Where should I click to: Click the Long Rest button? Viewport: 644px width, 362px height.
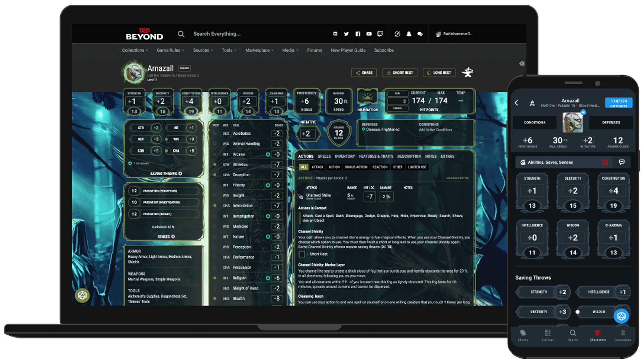coord(439,73)
